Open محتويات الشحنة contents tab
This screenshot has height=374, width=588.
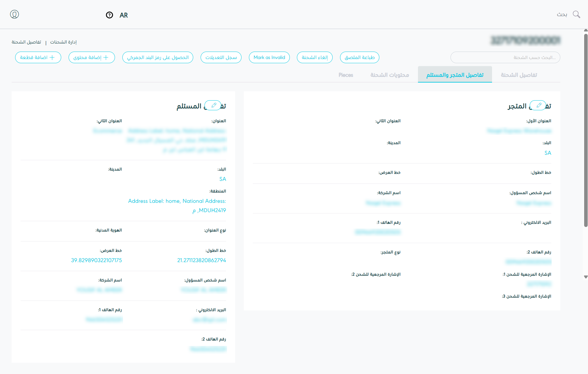pos(390,75)
